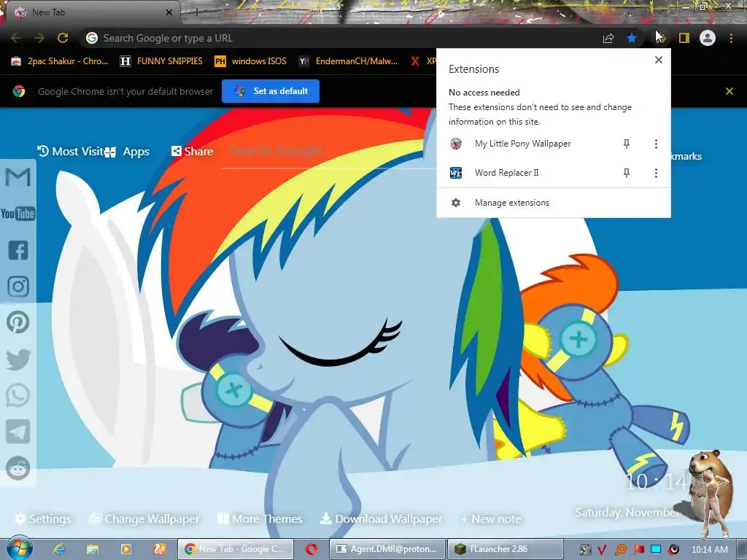
Task: Switch to TLauncher 2.86 taskbar window
Action: [x=505, y=549]
